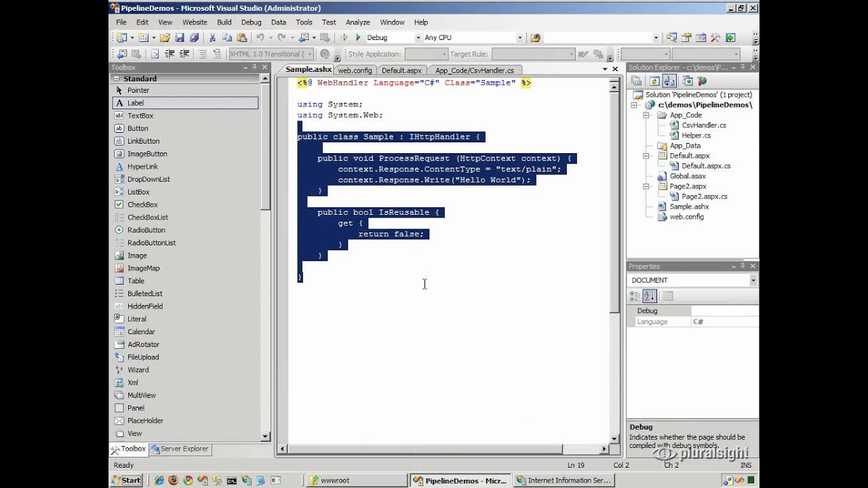Click the Windows Start button

tap(127, 481)
